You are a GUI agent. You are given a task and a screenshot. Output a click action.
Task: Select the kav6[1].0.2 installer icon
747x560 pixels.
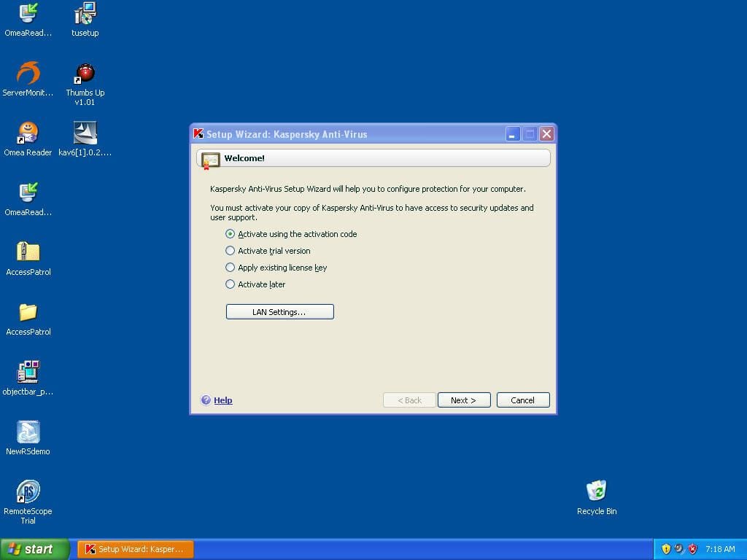point(85,133)
